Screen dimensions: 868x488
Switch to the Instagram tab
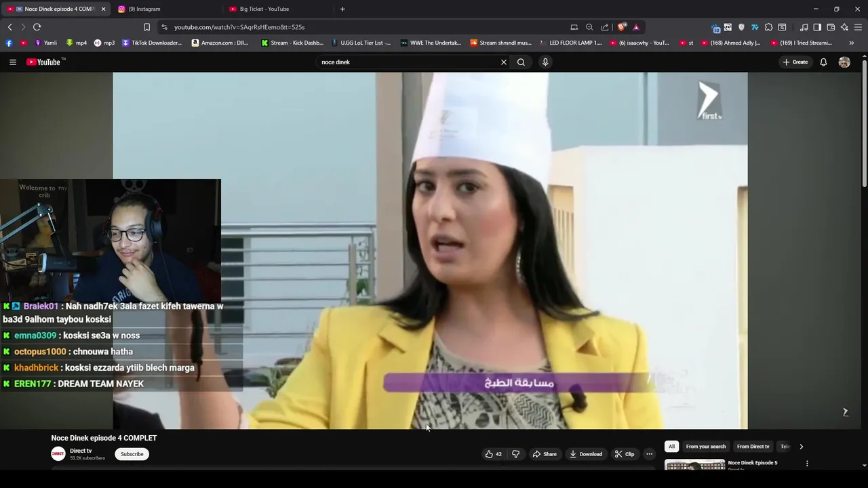165,9
